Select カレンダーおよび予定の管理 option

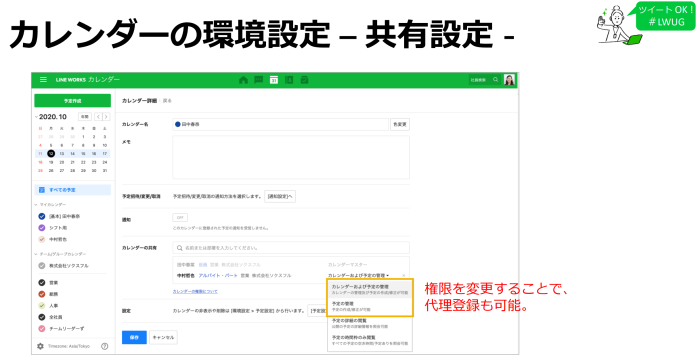coord(370,289)
